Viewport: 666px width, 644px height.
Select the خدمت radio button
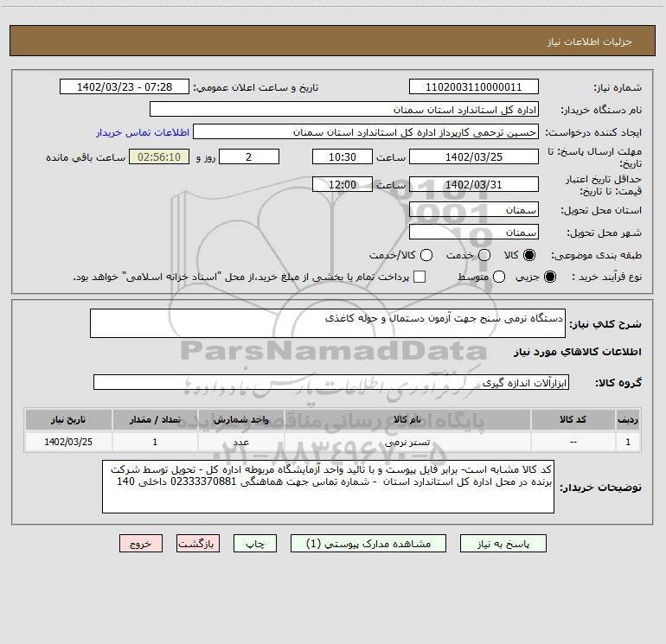click(484, 255)
